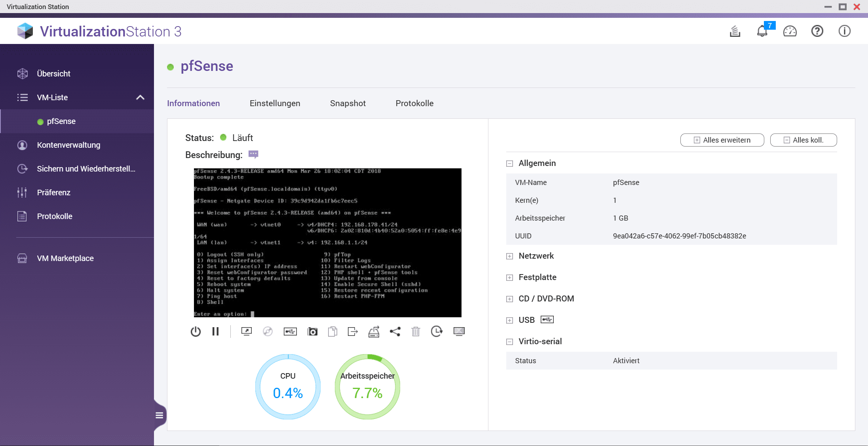Image resolution: width=868 pixels, height=446 pixels.
Task: Open the Snapshot tab
Action: (x=348, y=103)
